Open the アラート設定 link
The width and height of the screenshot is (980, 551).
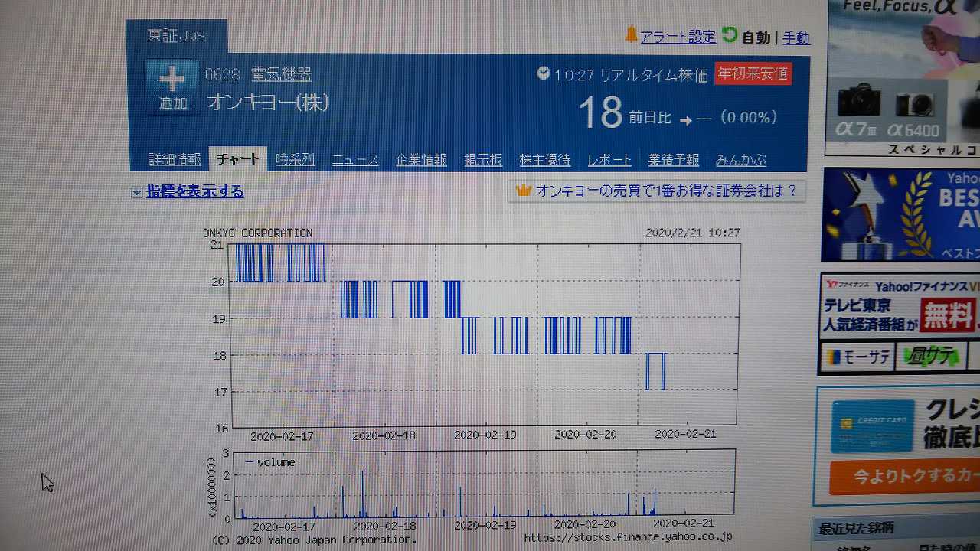678,37
